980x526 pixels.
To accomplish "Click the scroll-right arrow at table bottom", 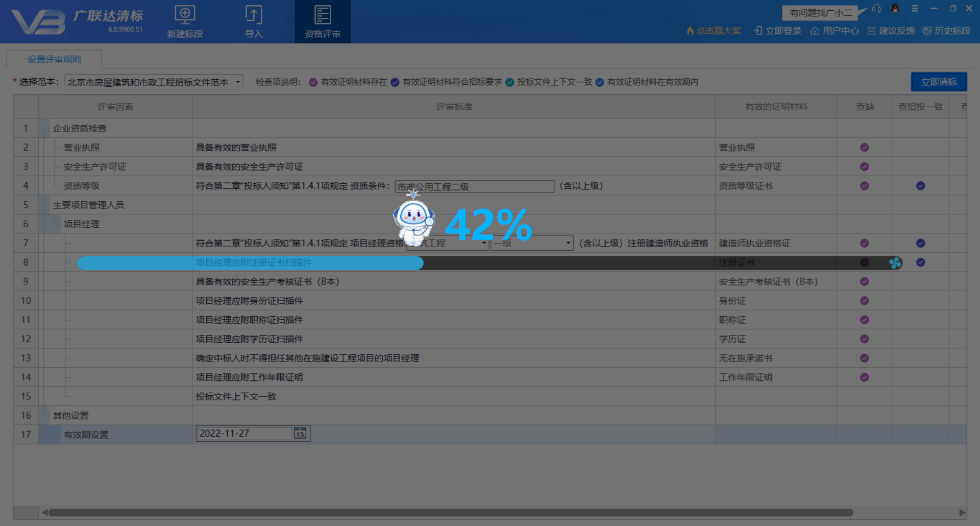I will click(962, 512).
